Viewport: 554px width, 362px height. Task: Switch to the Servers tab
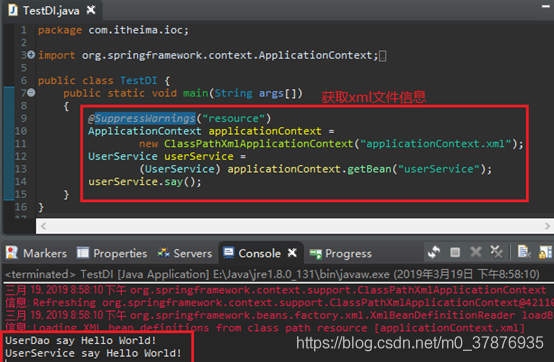coord(185,253)
